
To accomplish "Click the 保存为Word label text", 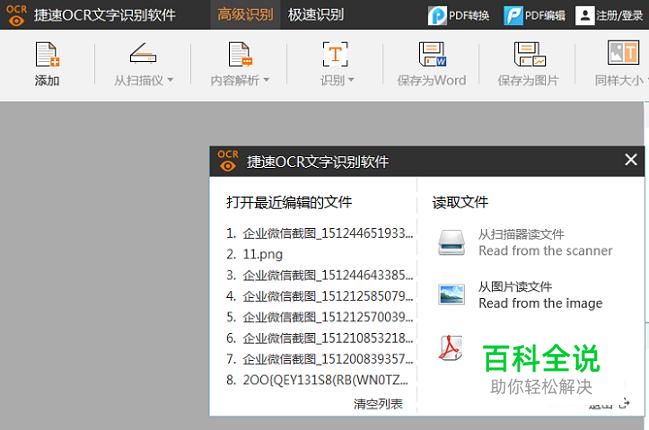I will coord(432,80).
